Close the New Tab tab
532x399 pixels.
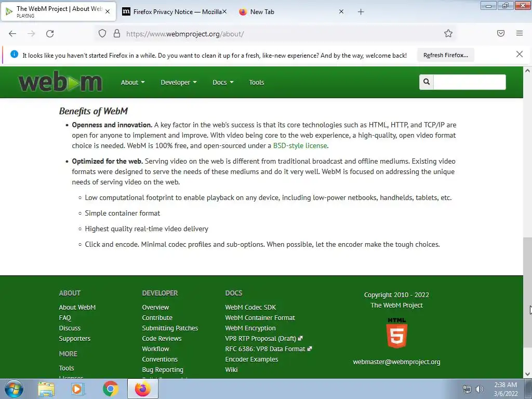[x=341, y=11]
